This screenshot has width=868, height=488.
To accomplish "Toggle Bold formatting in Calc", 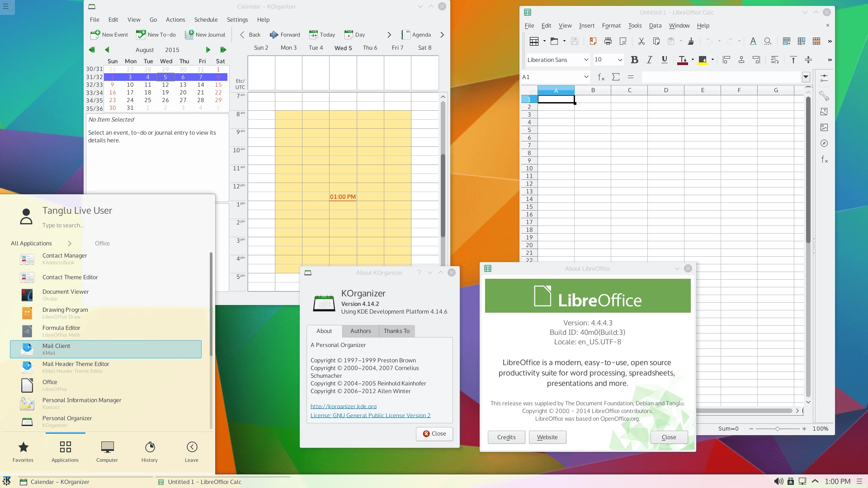I will coord(634,60).
